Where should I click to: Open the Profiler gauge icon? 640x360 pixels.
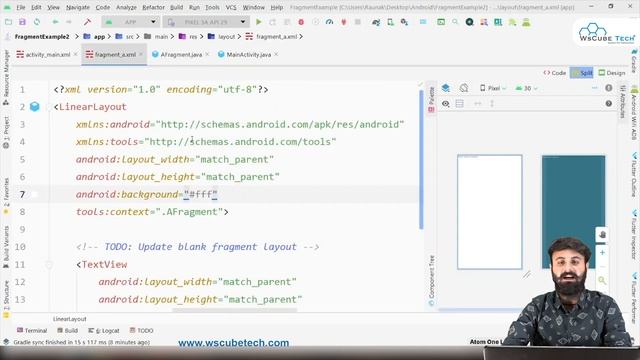click(x=329, y=22)
